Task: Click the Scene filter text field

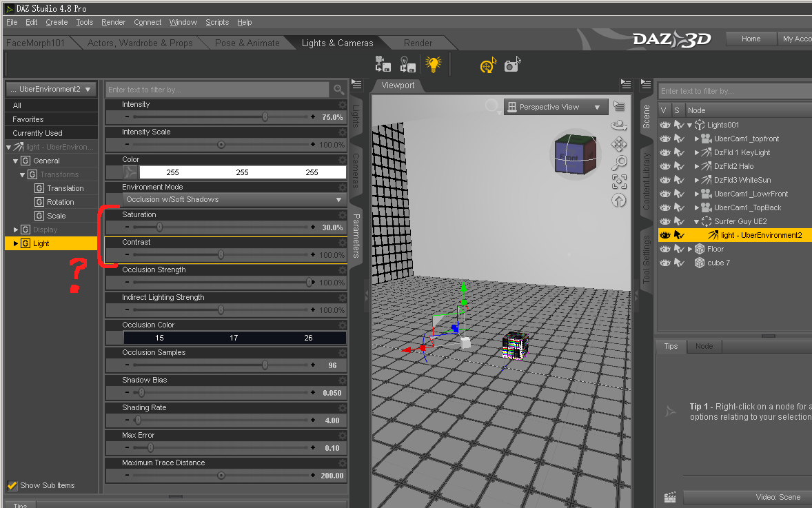Action: (736, 91)
